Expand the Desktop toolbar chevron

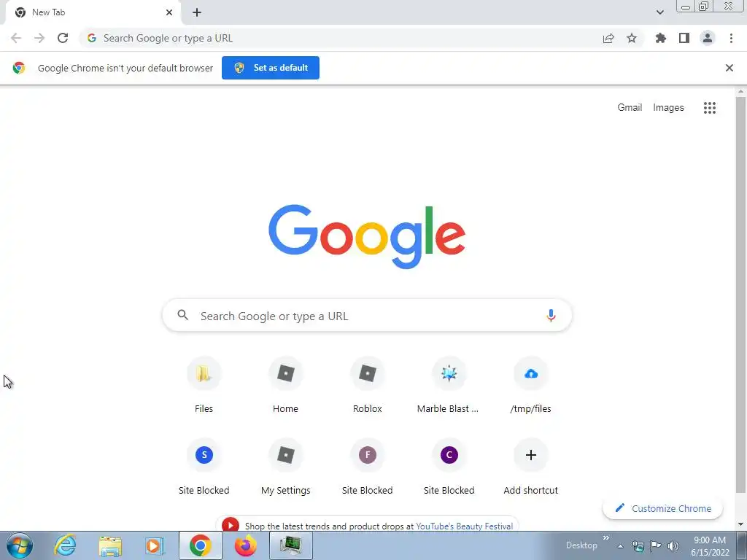point(606,538)
